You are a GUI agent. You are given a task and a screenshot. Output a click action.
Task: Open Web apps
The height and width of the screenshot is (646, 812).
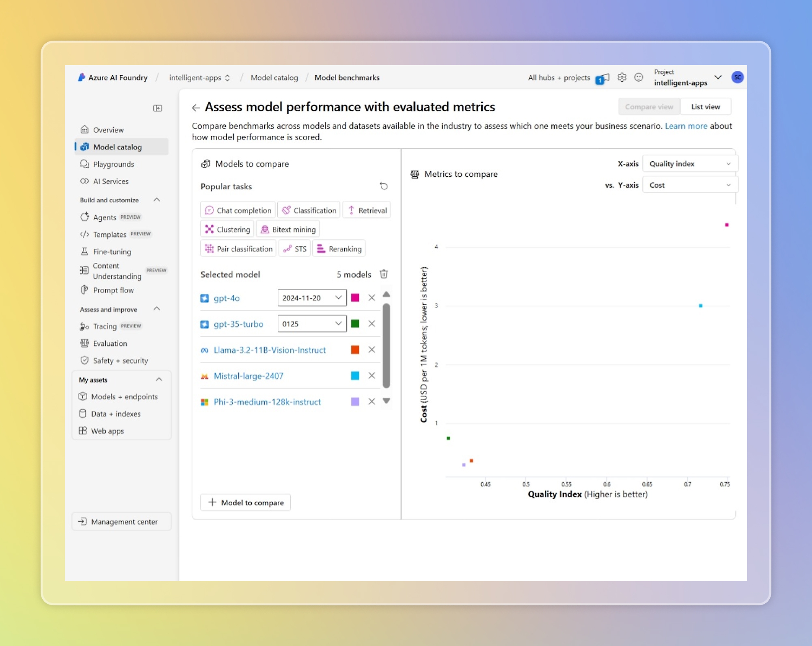122,431
